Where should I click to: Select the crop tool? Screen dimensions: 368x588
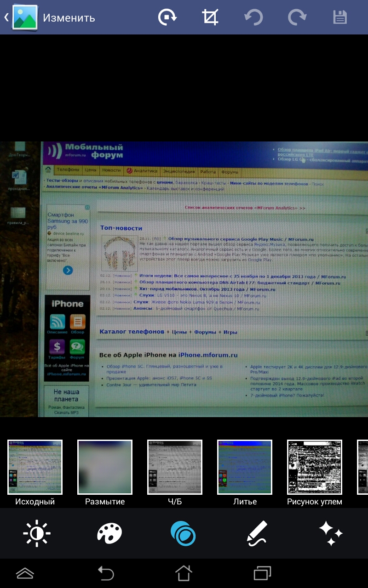(x=210, y=17)
